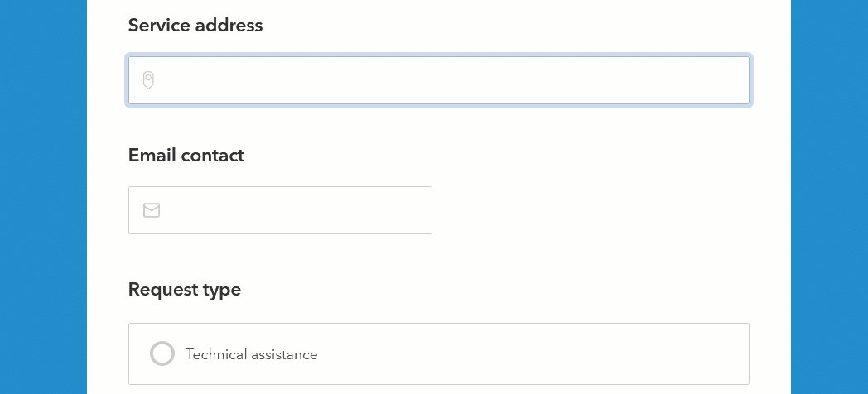The width and height of the screenshot is (868, 394).
Task: Click the far right end of Service address field
Action: [x=735, y=80]
